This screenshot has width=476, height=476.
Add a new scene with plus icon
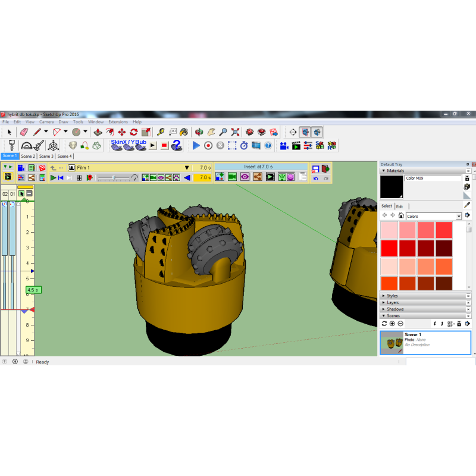click(x=392, y=324)
